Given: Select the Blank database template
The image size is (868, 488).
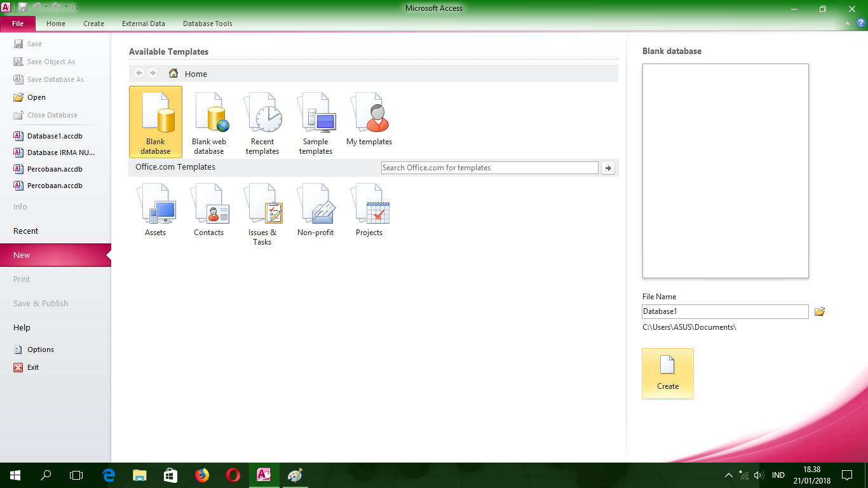Looking at the screenshot, I should coord(155,122).
